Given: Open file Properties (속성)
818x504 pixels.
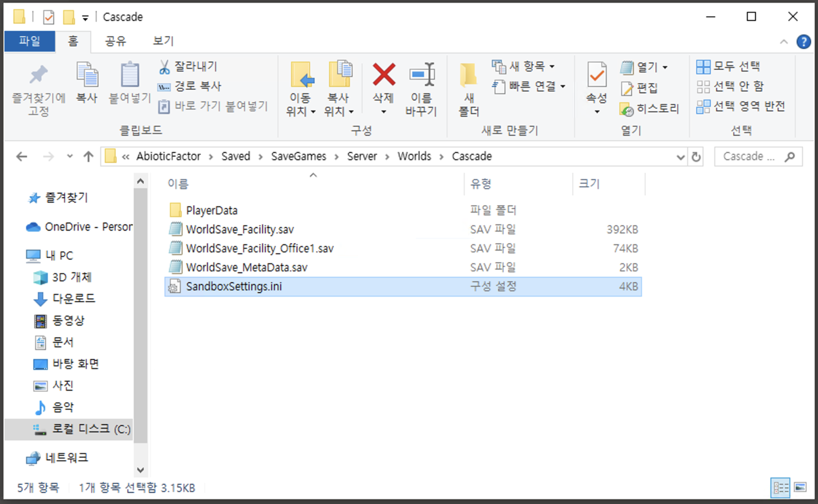Looking at the screenshot, I should [x=597, y=83].
